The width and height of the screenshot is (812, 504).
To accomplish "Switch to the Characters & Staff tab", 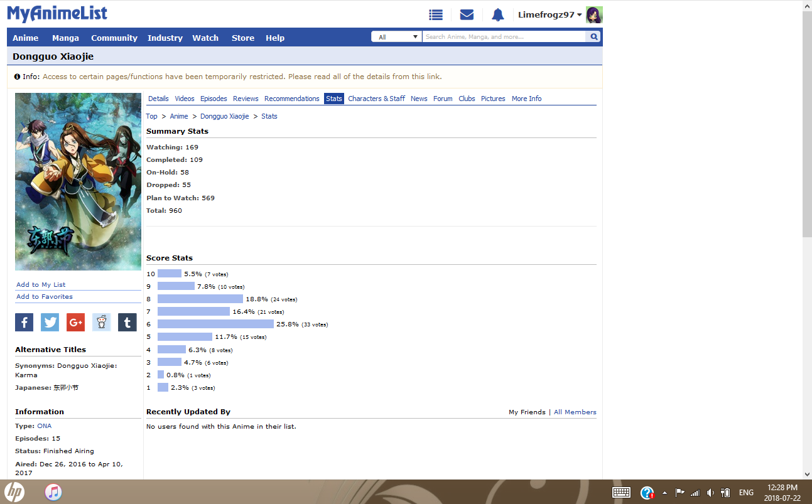I will tap(377, 99).
